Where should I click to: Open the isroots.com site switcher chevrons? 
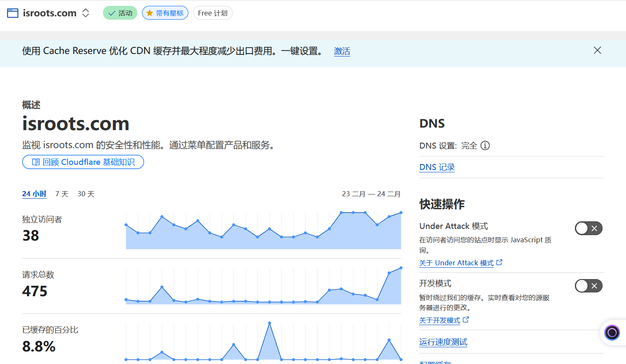(86, 13)
